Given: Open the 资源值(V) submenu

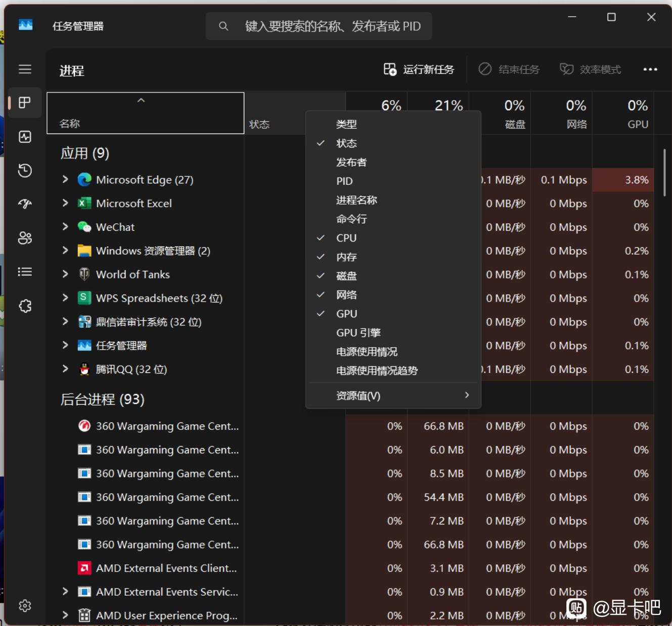Looking at the screenshot, I should point(393,396).
